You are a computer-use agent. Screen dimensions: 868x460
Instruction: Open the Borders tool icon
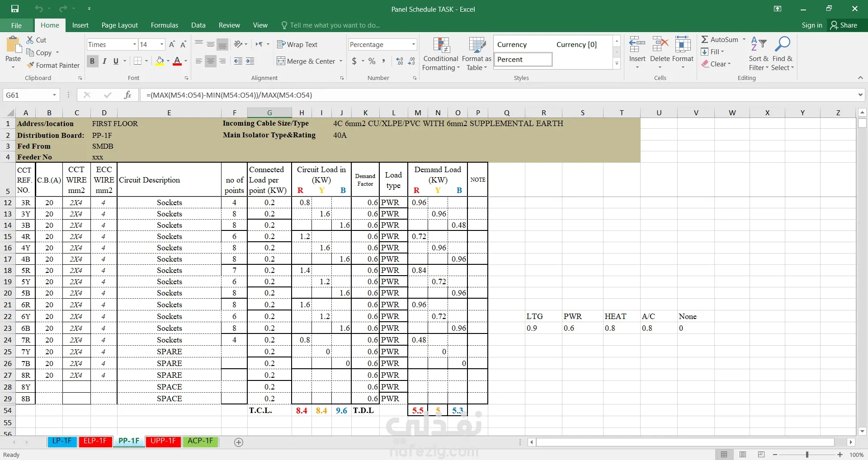(138, 61)
